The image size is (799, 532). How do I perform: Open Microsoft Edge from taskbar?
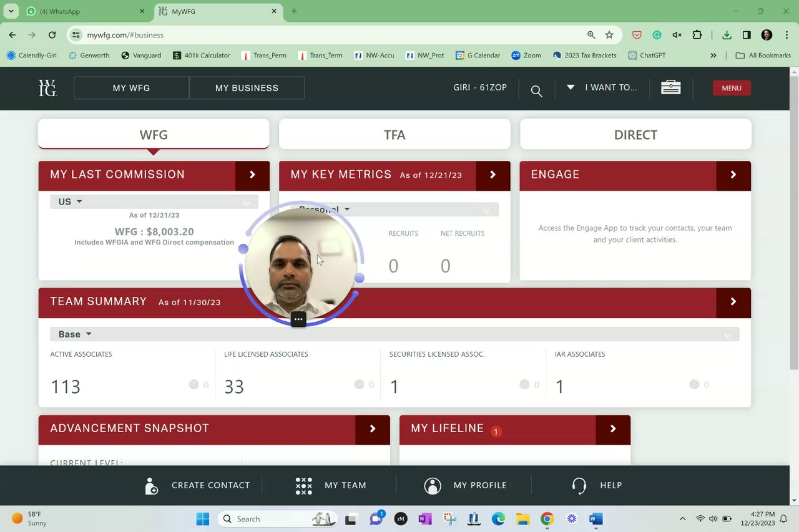pyautogui.click(x=498, y=519)
